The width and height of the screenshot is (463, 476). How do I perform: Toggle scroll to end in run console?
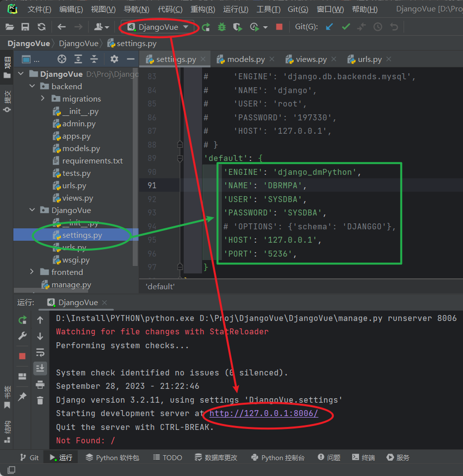point(40,368)
